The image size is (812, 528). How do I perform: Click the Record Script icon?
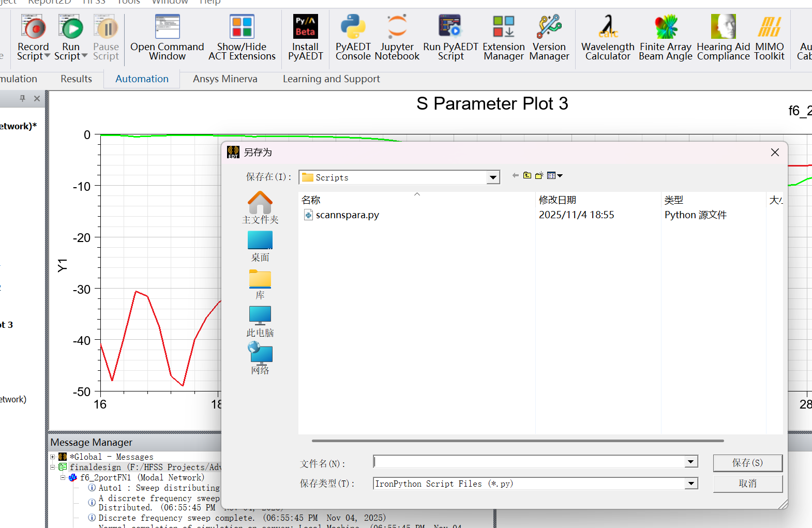tap(33, 28)
